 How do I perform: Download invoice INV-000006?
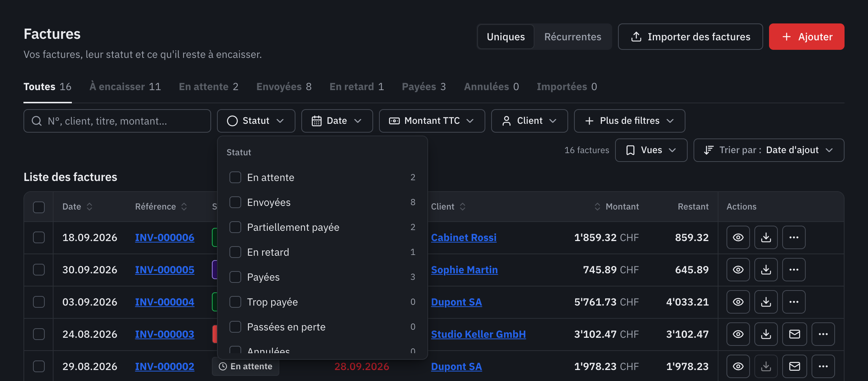pyautogui.click(x=766, y=237)
